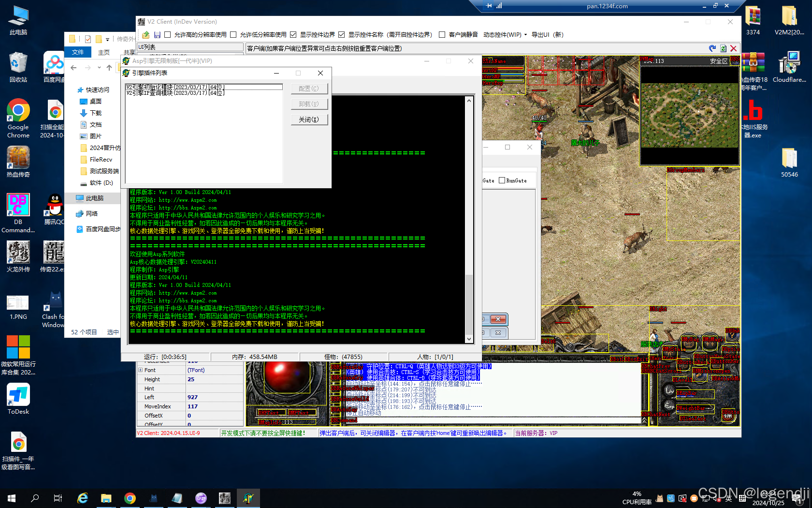Enable 允许低分辨率使用 checkbox
812x508 pixels.
pyautogui.click(x=233, y=35)
